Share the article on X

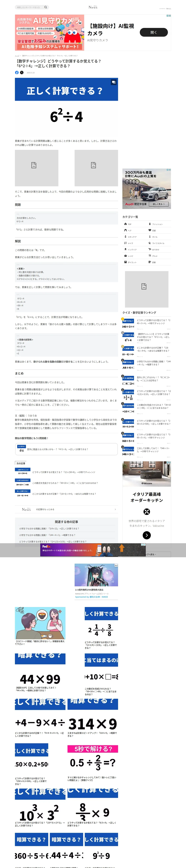[22, 72]
